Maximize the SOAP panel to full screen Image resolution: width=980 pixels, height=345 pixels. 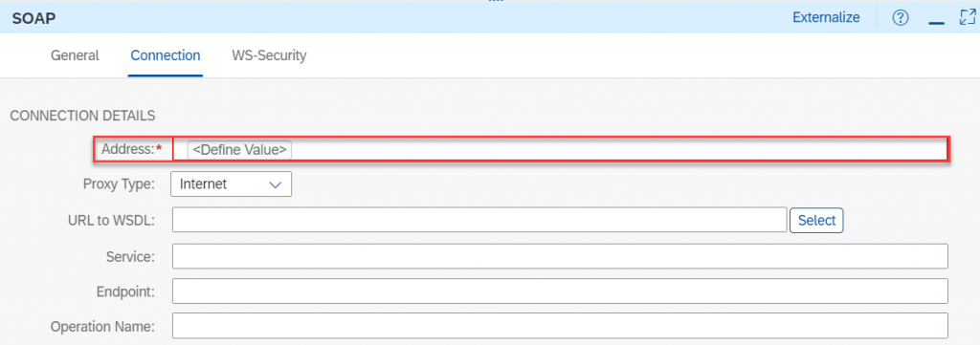[967, 17]
